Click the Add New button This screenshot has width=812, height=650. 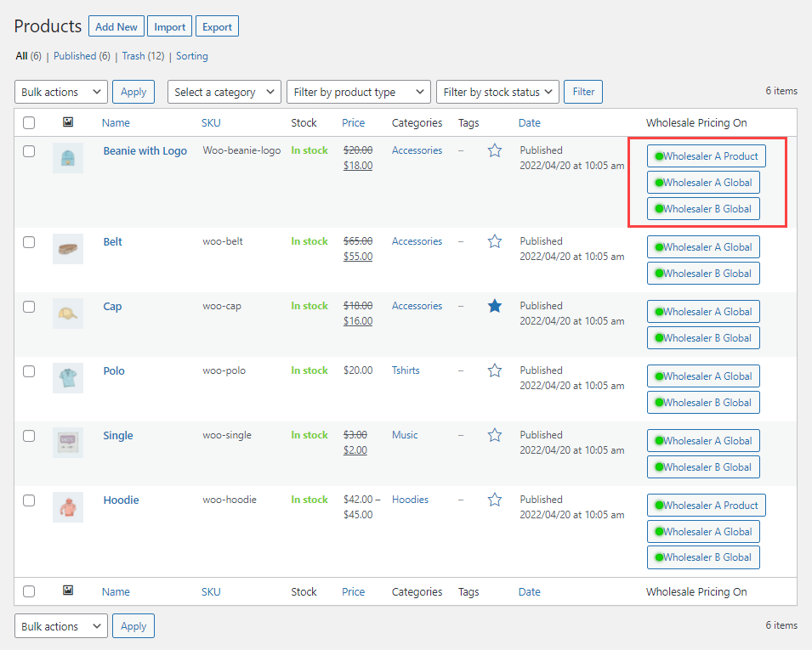pos(116,26)
